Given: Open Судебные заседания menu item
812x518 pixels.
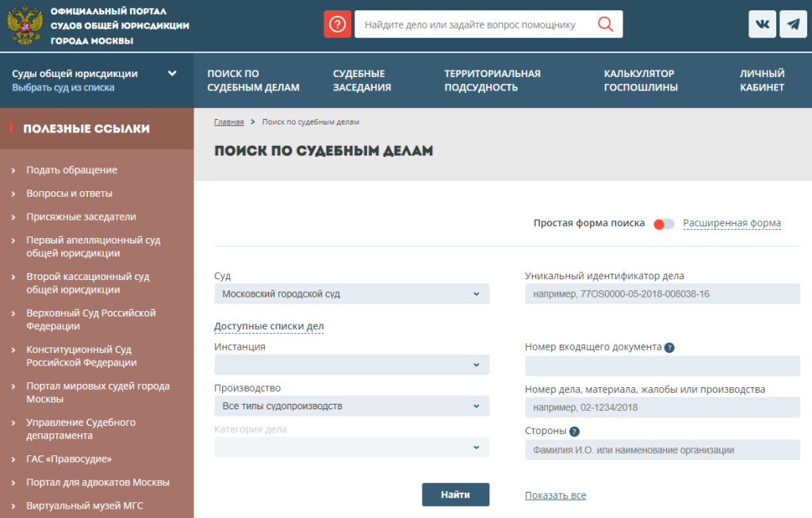Looking at the screenshot, I should click(362, 80).
